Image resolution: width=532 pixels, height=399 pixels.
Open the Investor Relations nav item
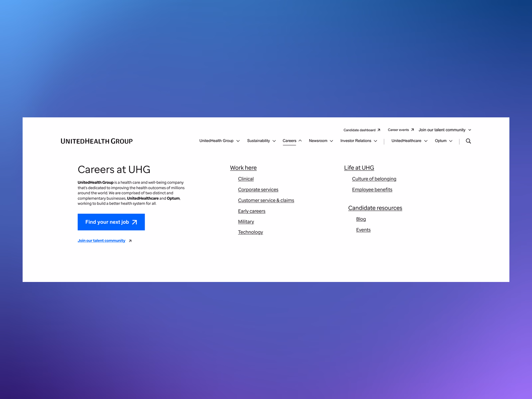click(x=356, y=141)
